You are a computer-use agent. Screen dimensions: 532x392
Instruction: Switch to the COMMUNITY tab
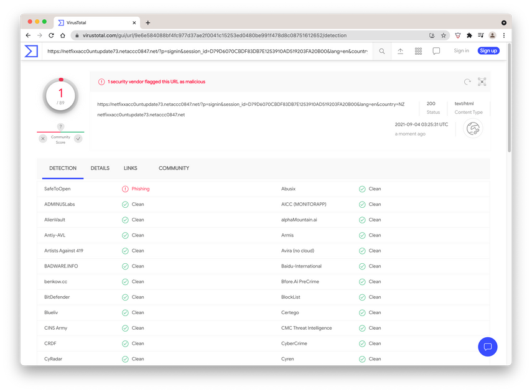pos(174,167)
